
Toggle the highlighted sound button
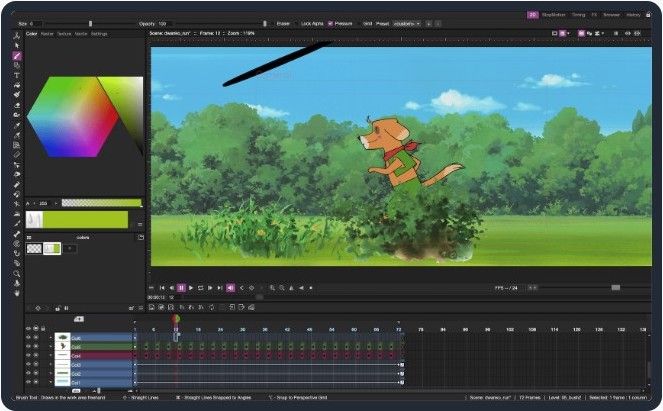[x=230, y=288]
